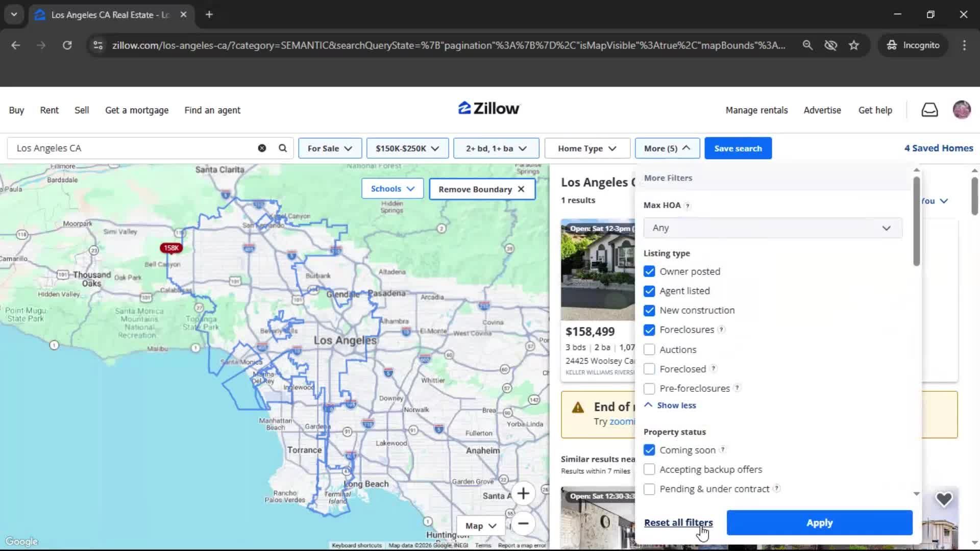Click the Apply button in filters
The height and width of the screenshot is (551, 980).
(819, 522)
